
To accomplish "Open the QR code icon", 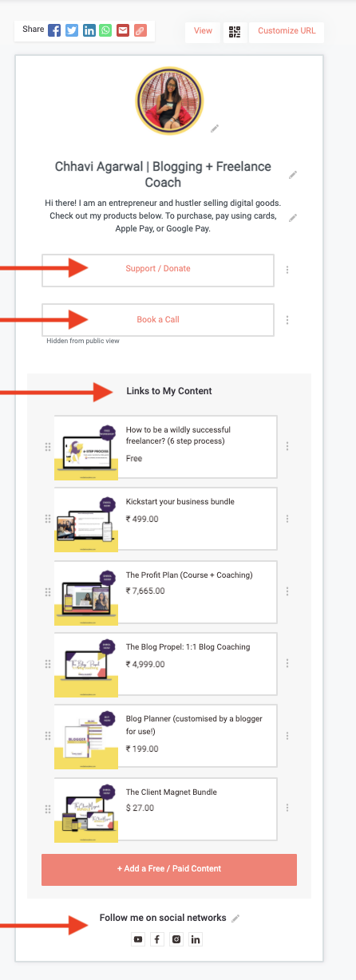I will coord(234,31).
